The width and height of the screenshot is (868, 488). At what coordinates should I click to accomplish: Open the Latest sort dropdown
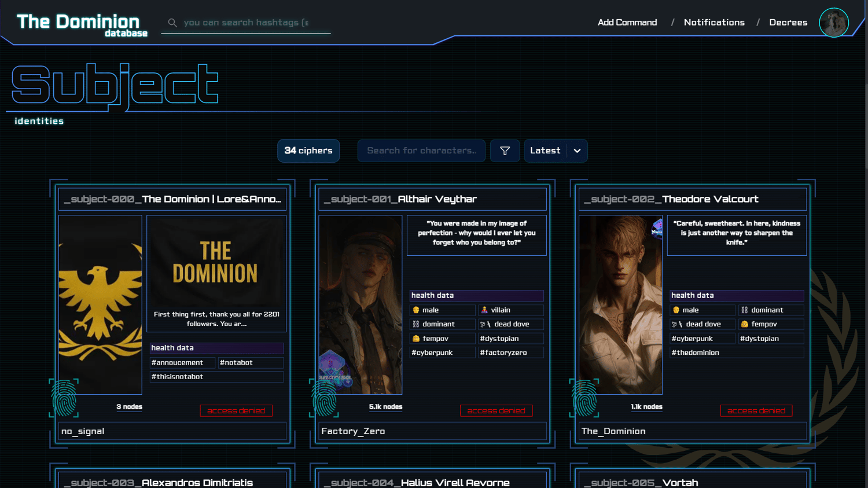pyautogui.click(x=556, y=151)
